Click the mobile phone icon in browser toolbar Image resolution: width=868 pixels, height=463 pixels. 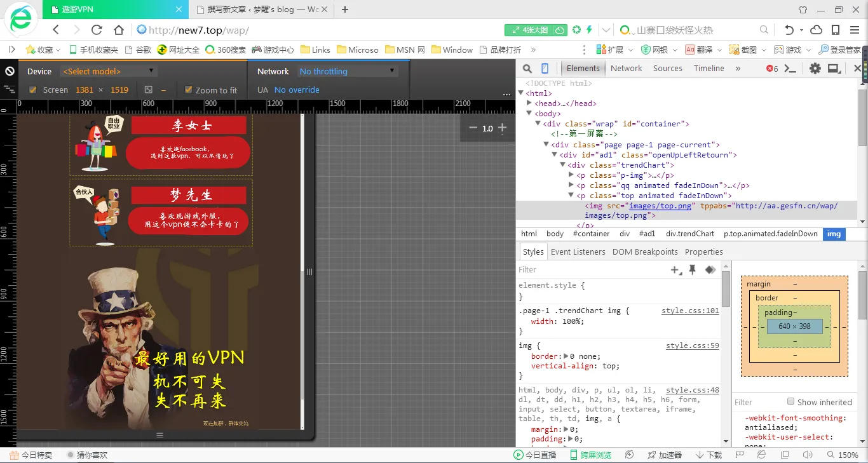pyautogui.click(x=836, y=30)
